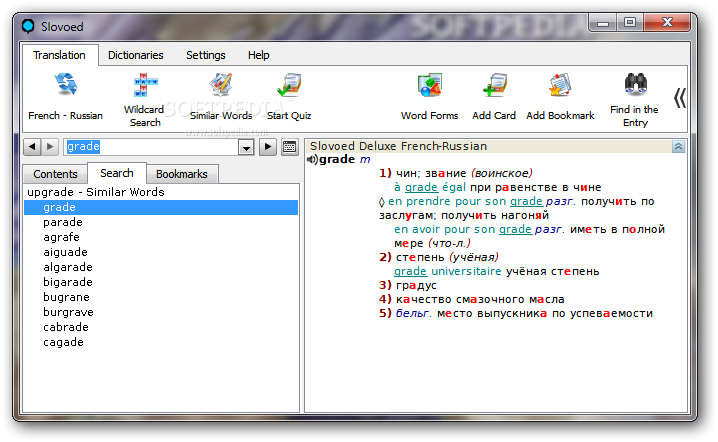
Task: Start Quiz from toolbar
Action: pos(289,96)
